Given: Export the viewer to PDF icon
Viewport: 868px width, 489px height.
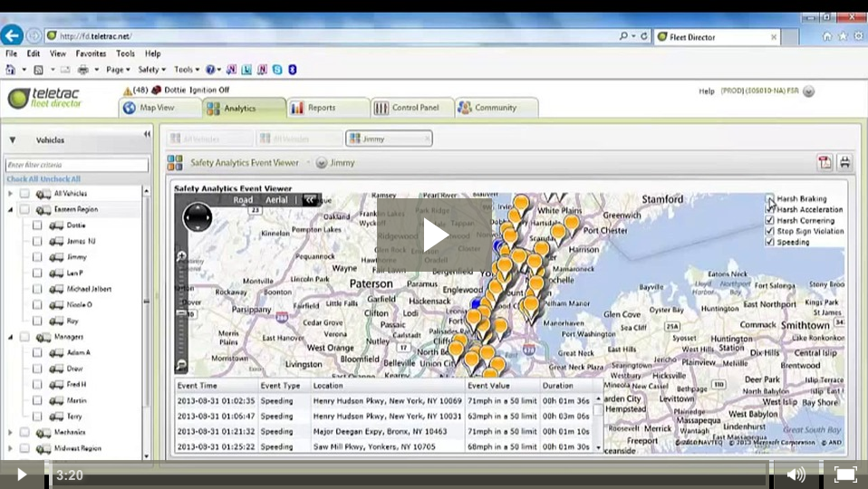Looking at the screenshot, I should [x=825, y=162].
